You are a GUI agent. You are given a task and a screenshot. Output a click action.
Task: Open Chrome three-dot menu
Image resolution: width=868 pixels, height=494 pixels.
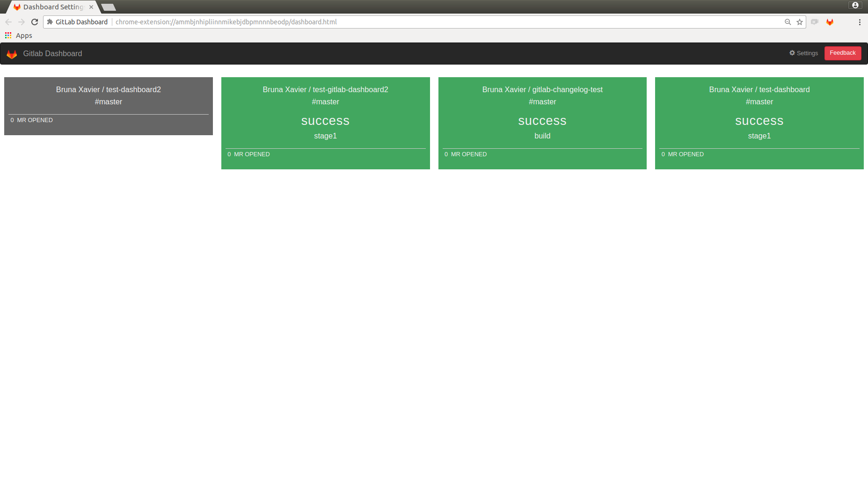[860, 22]
